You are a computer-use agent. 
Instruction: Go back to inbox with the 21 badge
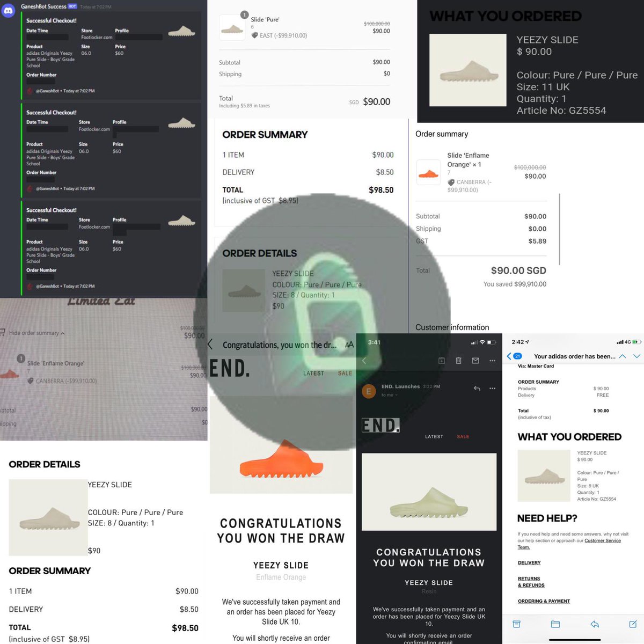(514, 356)
